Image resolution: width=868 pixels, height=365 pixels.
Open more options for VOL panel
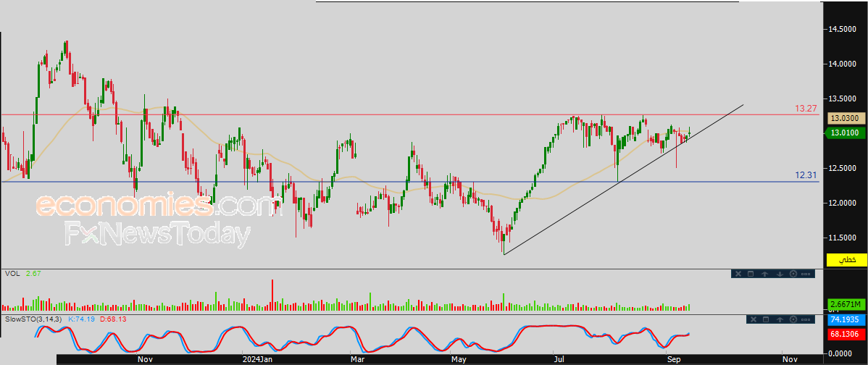pos(806,274)
